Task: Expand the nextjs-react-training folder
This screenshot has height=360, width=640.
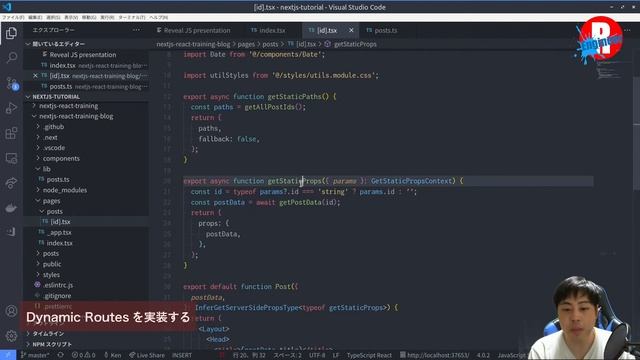Action: (x=69, y=106)
